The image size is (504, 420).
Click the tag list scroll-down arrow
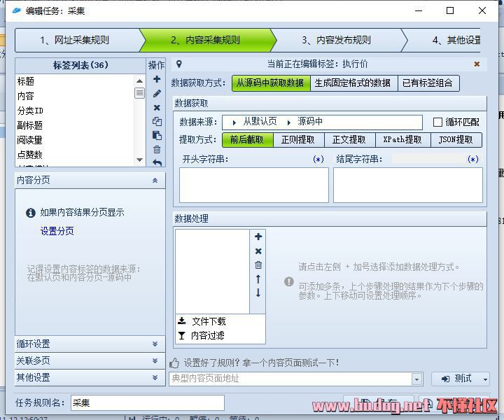tap(139, 160)
